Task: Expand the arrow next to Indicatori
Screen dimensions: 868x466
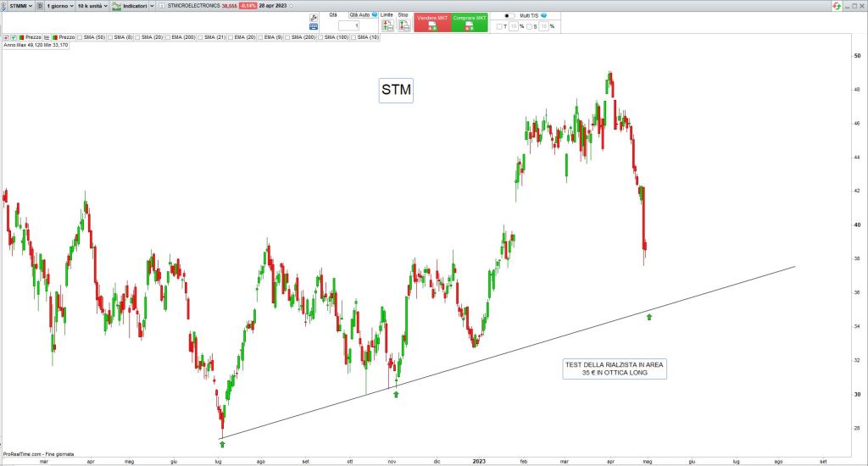Action: coord(153,6)
